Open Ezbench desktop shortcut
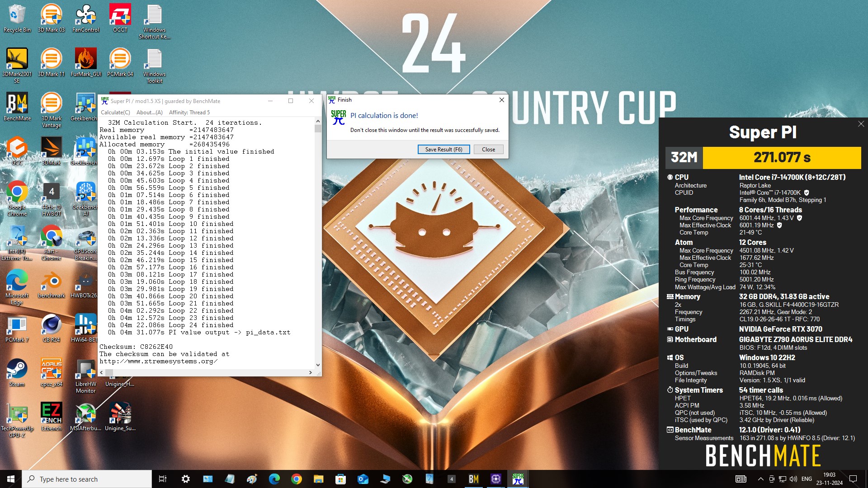Screen dimensions: 868x488 tap(51, 417)
